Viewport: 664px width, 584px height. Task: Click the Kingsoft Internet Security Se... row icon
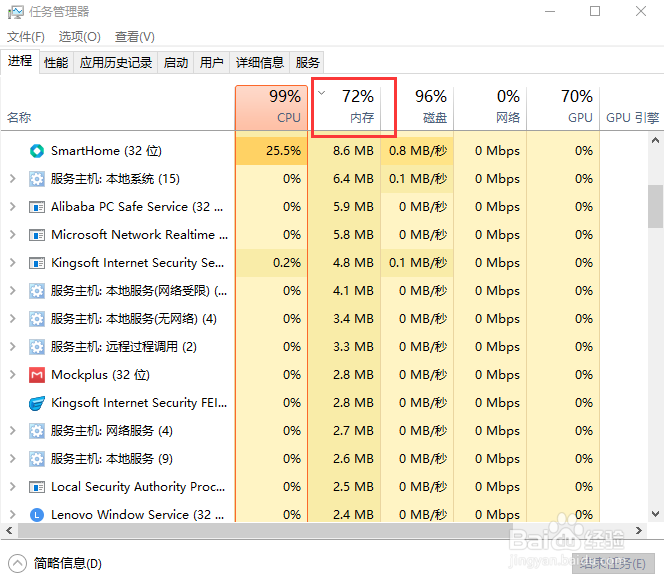click(x=37, y=263)
